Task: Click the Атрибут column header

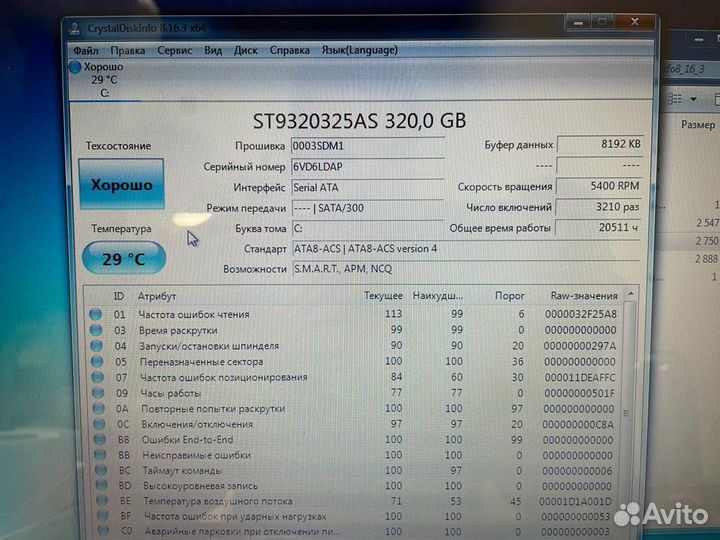Action: coord(157,297)
